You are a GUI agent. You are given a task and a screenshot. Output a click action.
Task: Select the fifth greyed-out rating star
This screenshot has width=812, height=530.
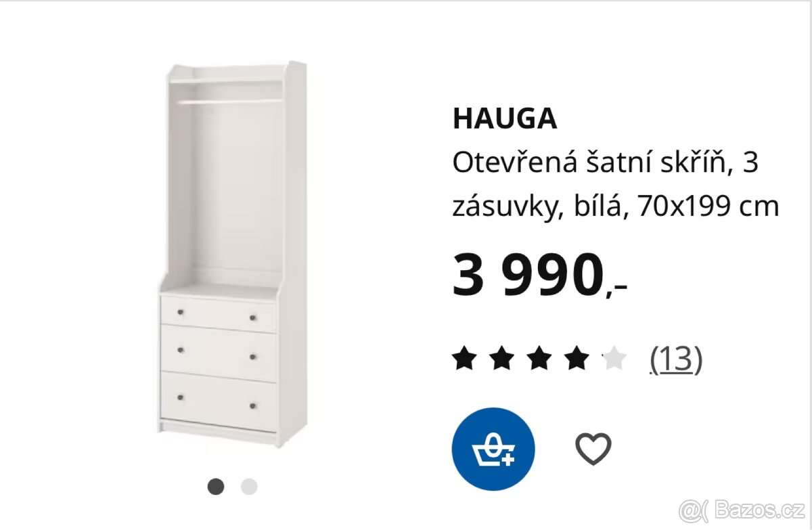[x=614, y=358]
